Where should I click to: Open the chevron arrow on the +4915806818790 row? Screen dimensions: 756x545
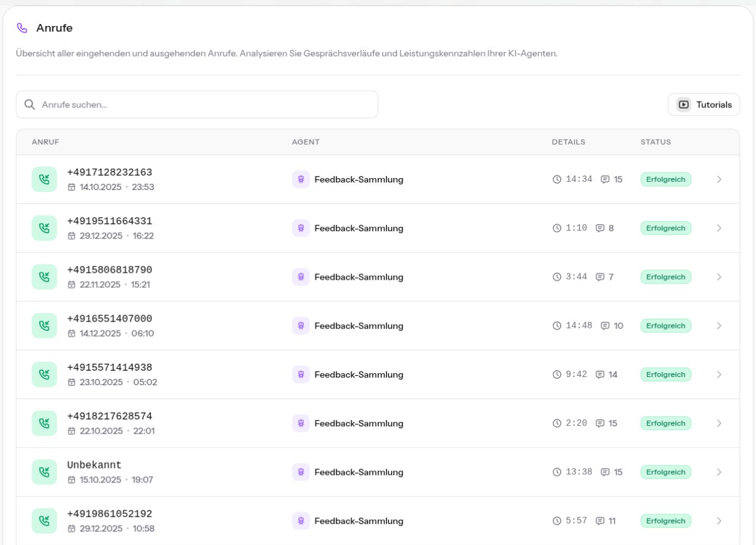[x=719, y=277]
